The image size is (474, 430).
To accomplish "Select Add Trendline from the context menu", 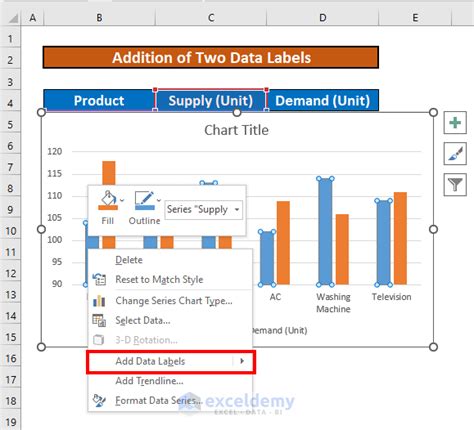I will [x=149, y=381].
